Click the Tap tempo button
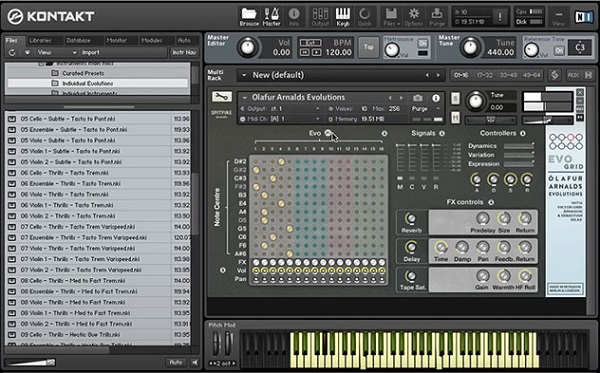Screen dimensions: 600x373 [x=368, y=47]
